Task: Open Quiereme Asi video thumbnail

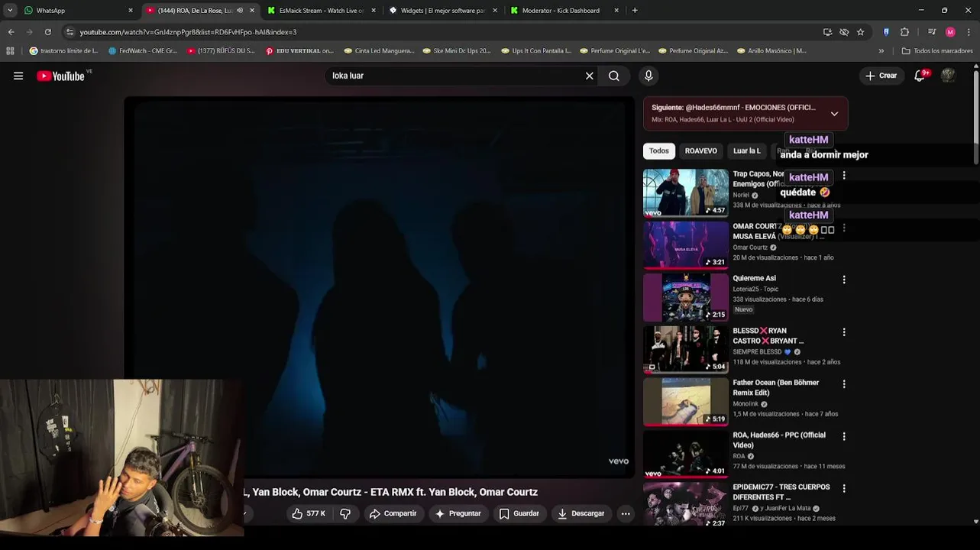Action: 686,297
